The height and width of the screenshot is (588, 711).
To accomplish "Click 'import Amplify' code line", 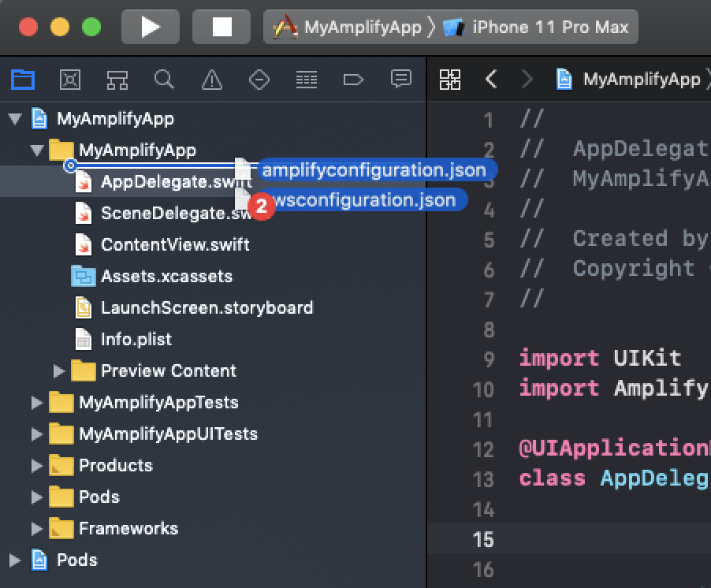I will click(613, 389).
